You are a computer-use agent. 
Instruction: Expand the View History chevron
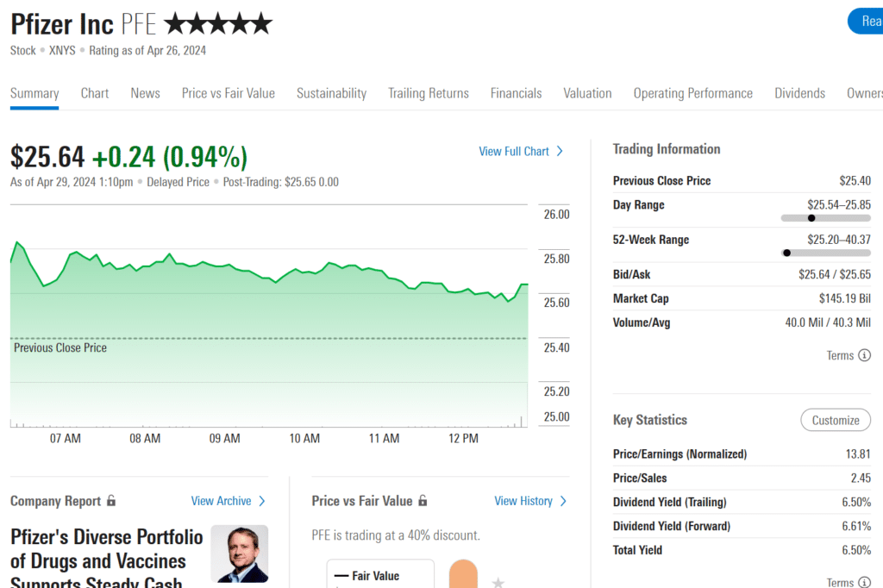pos(563,501)
